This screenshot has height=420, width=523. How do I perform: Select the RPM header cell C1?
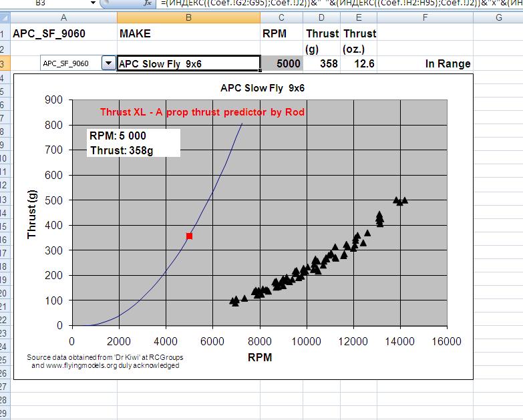[x=281, y=33]
